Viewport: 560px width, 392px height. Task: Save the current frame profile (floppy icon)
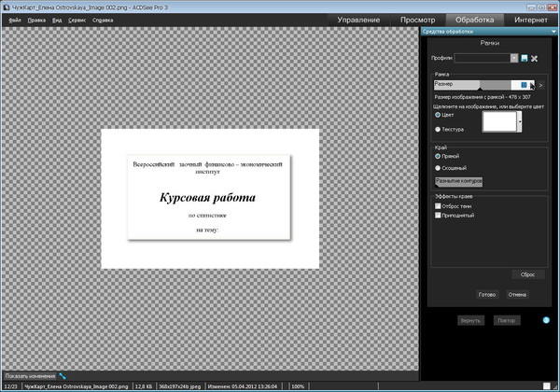(x=524, y=58)
